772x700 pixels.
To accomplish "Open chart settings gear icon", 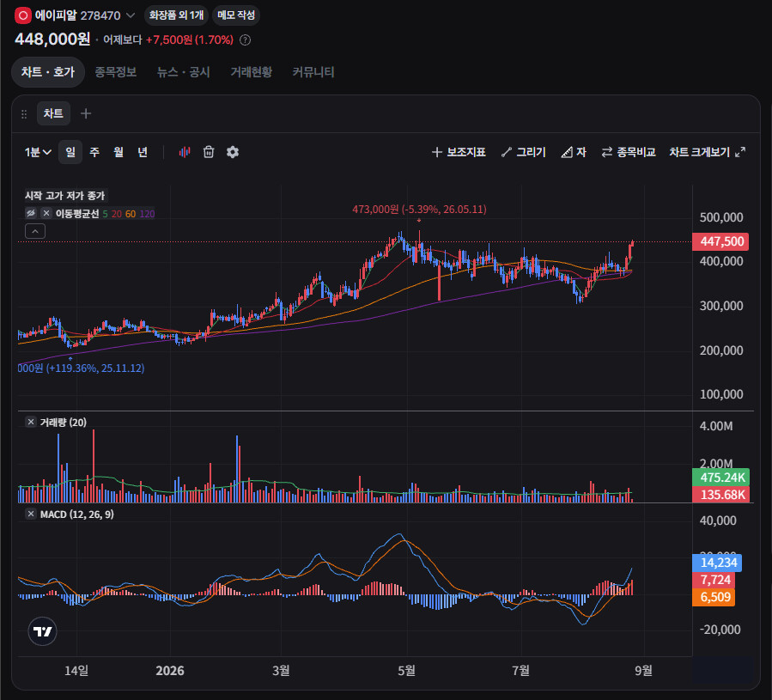I will (x=233, y=152).
